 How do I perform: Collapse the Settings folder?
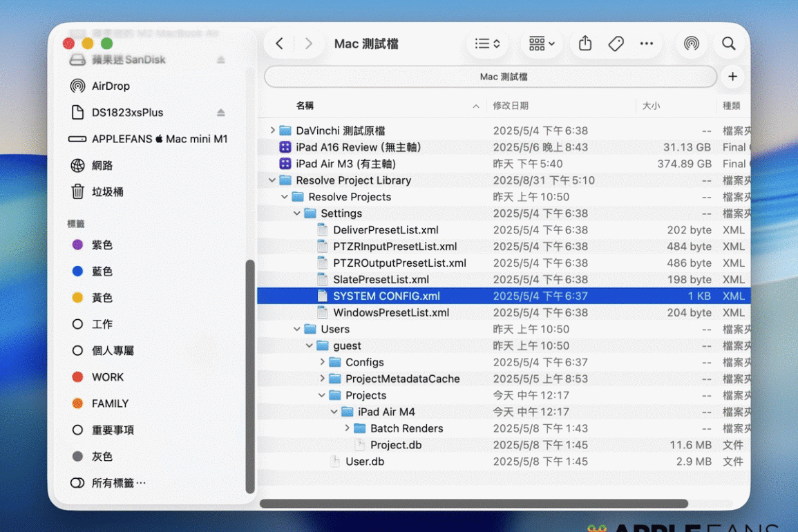click(x=297, y=213)
